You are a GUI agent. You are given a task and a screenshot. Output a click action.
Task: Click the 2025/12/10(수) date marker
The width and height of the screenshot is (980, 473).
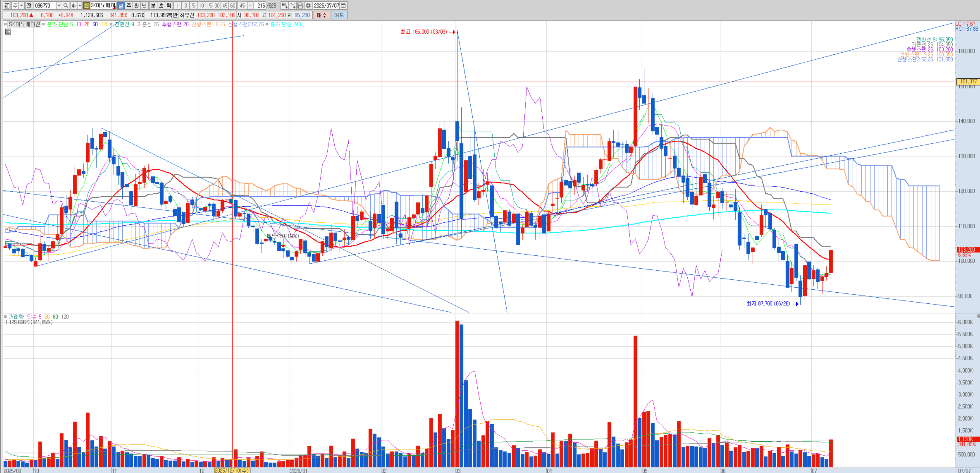232,470
